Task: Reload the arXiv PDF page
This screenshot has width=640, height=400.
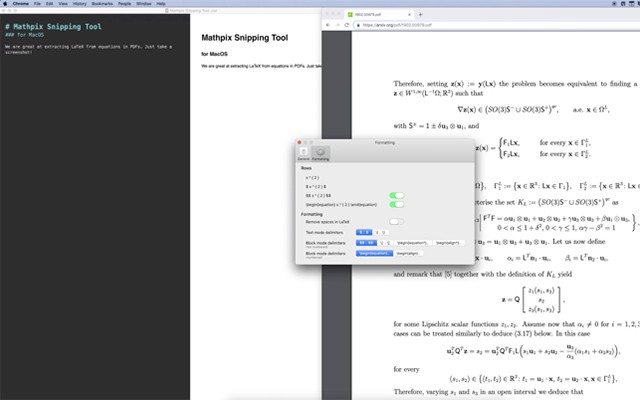Action: click(x=347, y=25)
